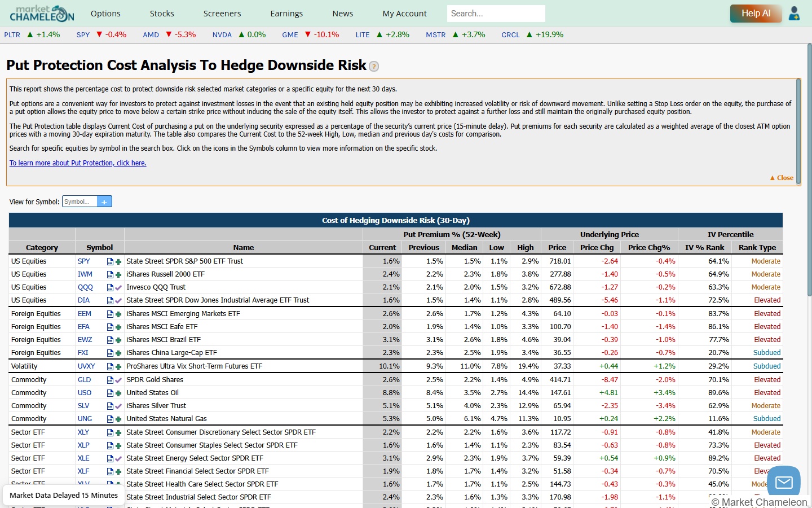Open the QQQ symbol link

[85, 288]
